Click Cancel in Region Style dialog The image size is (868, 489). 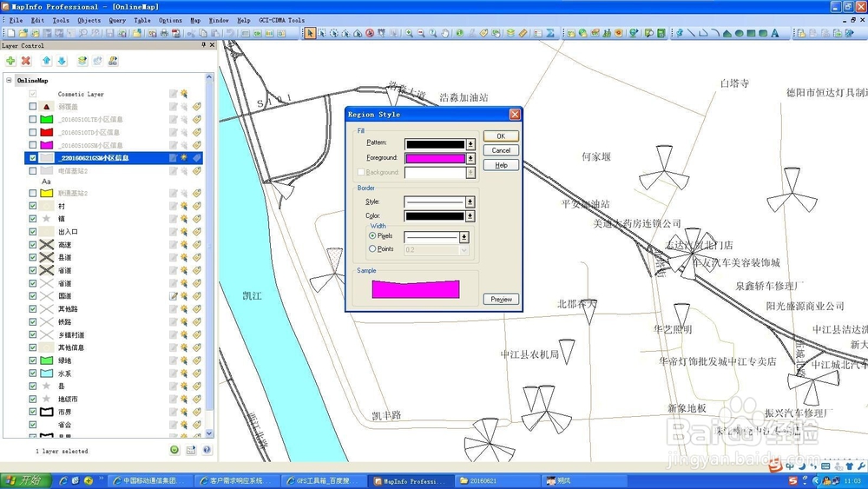[x=501, y=150]
